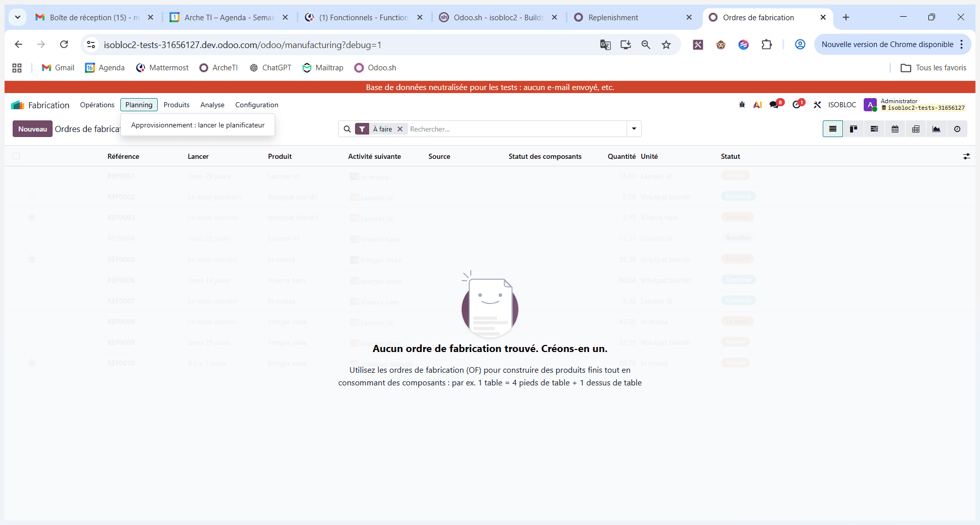Switch to activity view

tap(957, 129)
